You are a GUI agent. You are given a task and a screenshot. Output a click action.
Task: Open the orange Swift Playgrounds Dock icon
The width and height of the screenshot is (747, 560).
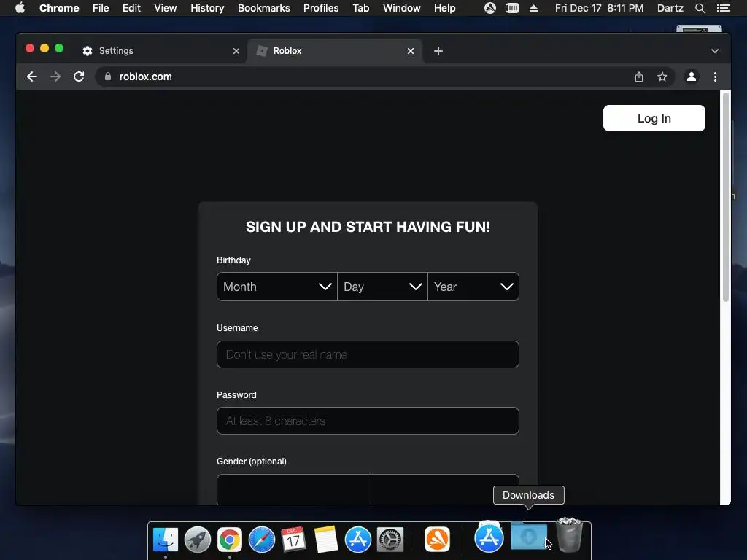[x=438, y=540]
